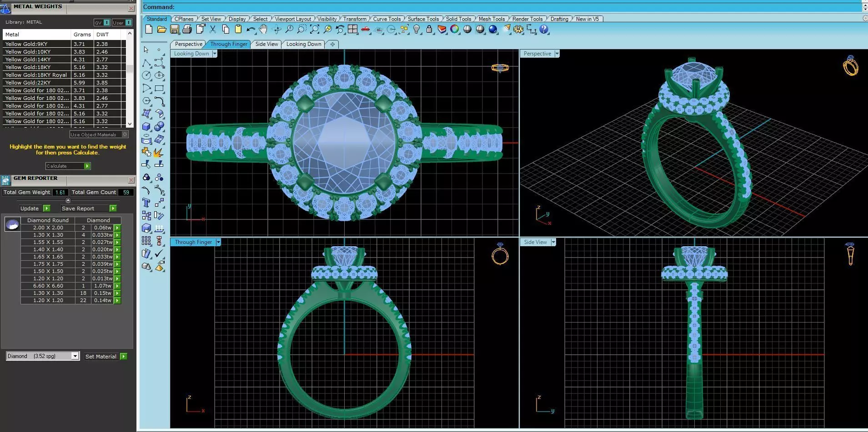Click the green arrow on the 1.20 X 1.20 22-count row
Screen dimensions: 868x432
point(117,300)
